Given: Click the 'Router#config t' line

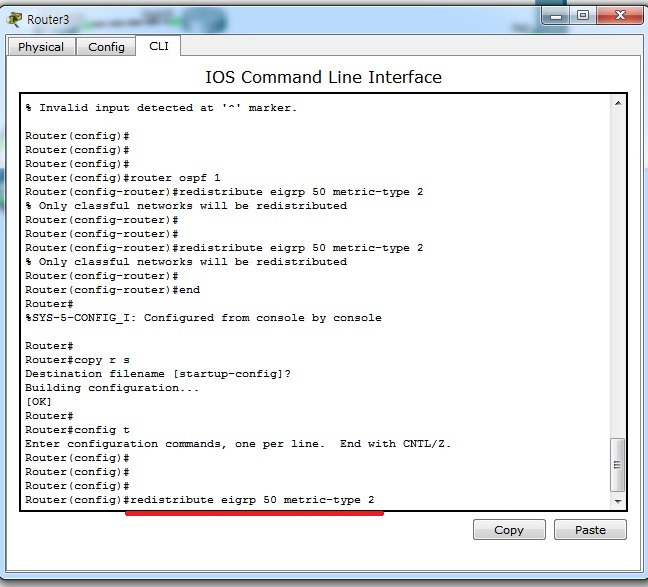Looking at the screenshot, I should point(77,430).
